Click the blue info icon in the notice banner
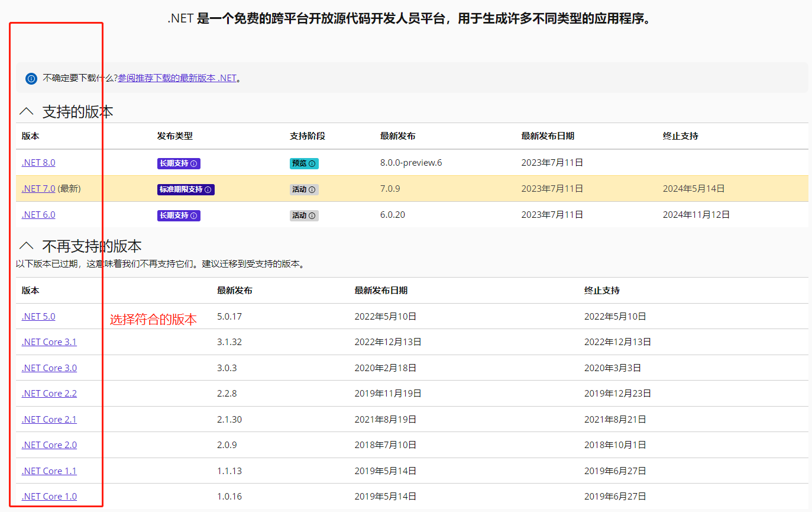 [x=31, y=78]
